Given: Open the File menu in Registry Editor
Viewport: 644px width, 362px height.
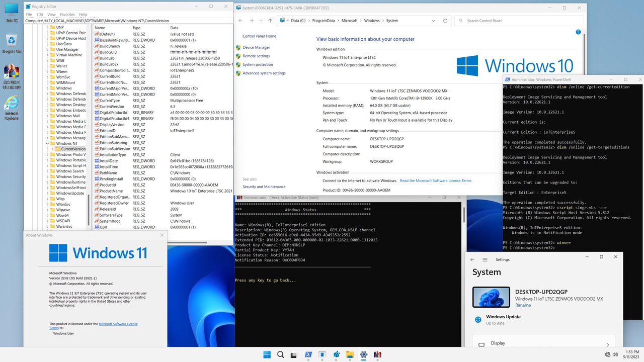Looking at the screenshot, I should pyautogui.click(x=29, y=15).
